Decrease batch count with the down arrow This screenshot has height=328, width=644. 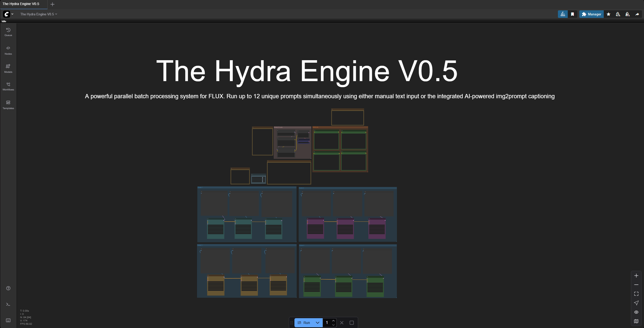click(333, 325)
